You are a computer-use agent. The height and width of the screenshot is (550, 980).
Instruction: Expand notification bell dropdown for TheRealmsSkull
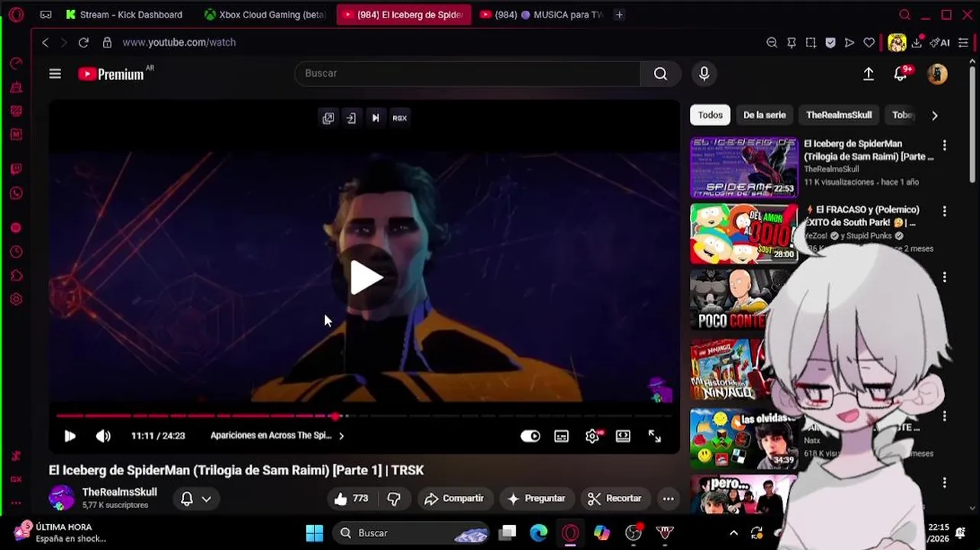point(206,499)
